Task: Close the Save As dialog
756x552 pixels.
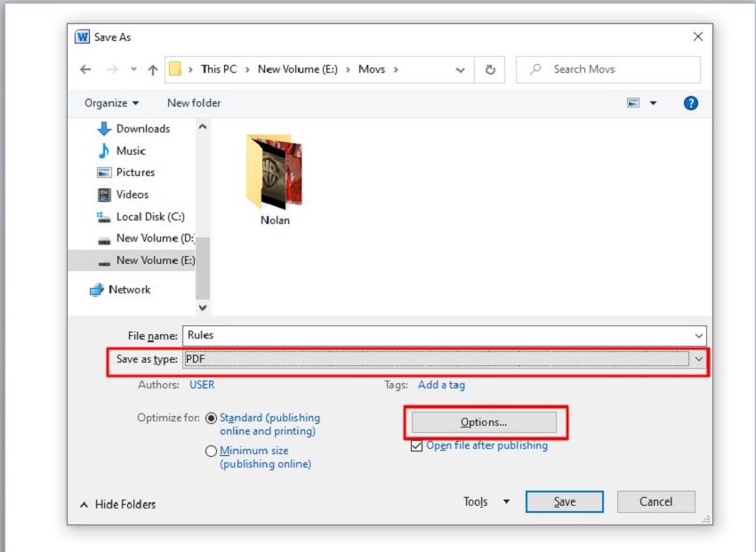Action: [x=697, y=37]
